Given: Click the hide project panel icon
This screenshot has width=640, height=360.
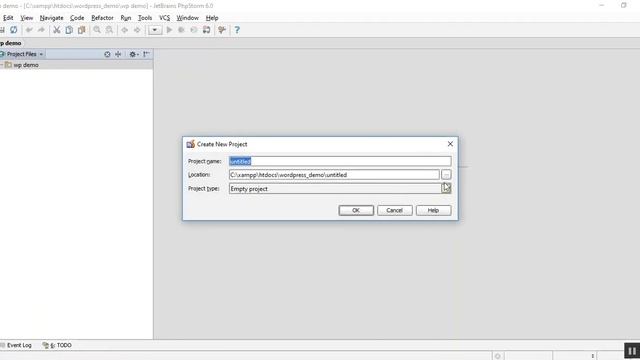Looking at the screenshot, I should [146, 54].
